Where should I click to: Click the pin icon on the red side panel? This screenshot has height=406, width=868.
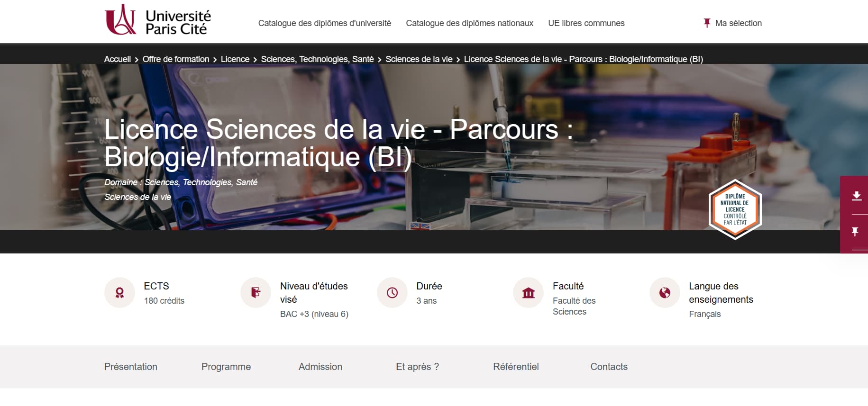pyautogui.click(x=855, y=232)
